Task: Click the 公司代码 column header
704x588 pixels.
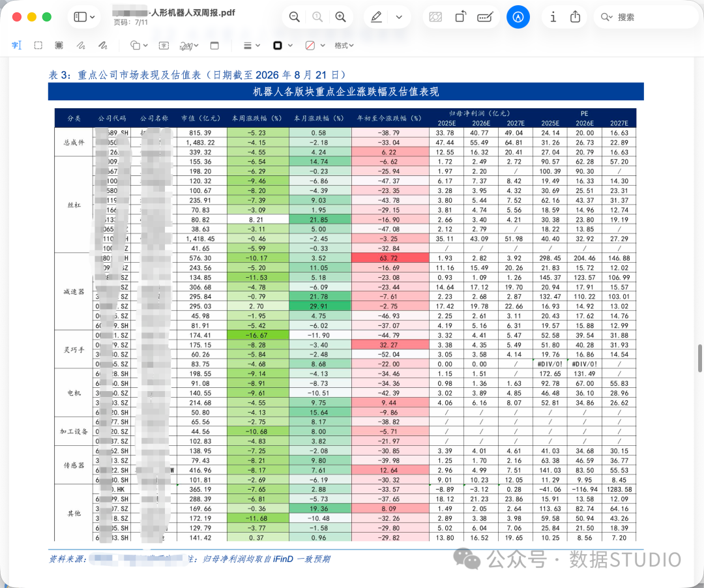Action: [x=112, y=118]
